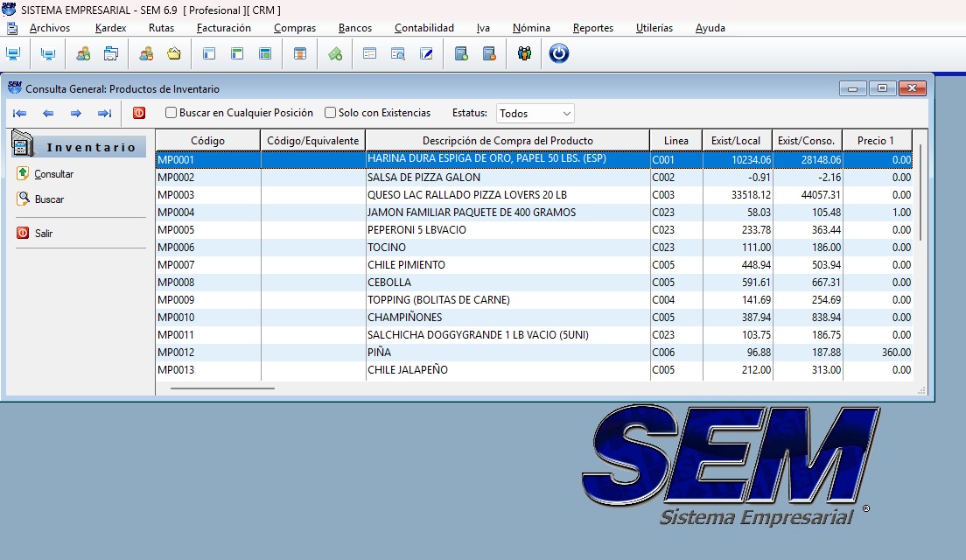Go to first record arrow

coord(20,114)
